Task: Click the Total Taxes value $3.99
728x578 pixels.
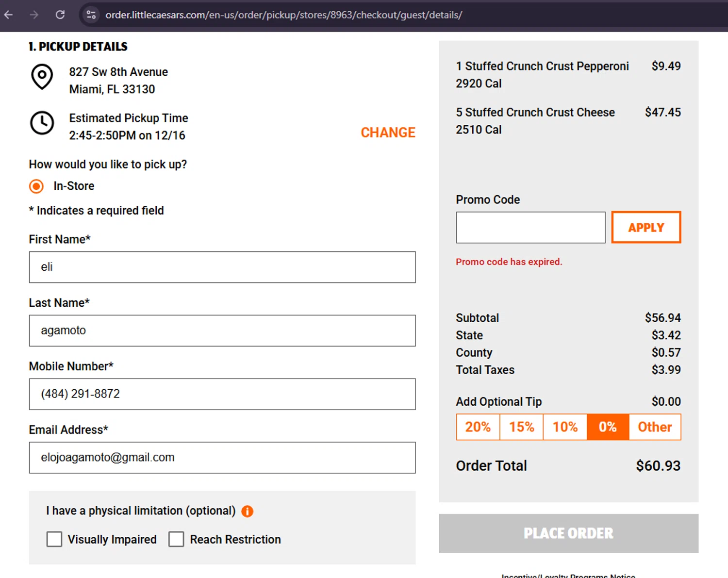Action: click(666, 370)
